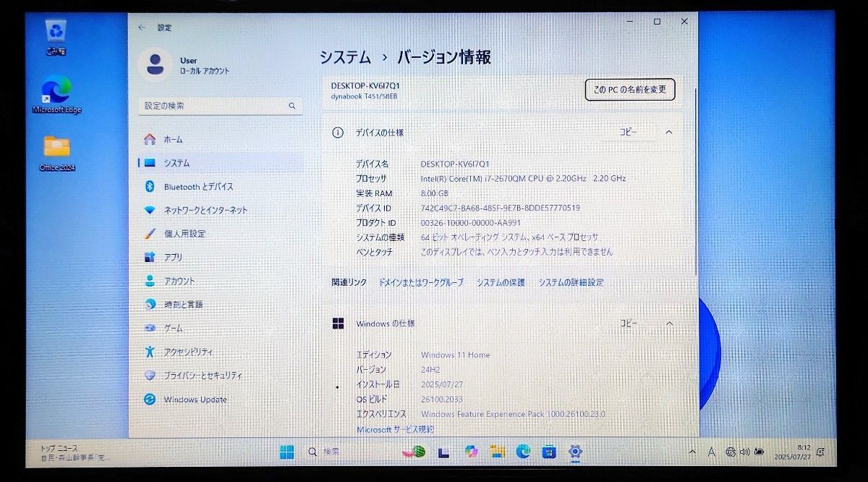The height and width of the screenshot is (482, 868).
Task: Open the Copilot icon on the taskbar
Action: pos(471,452)
